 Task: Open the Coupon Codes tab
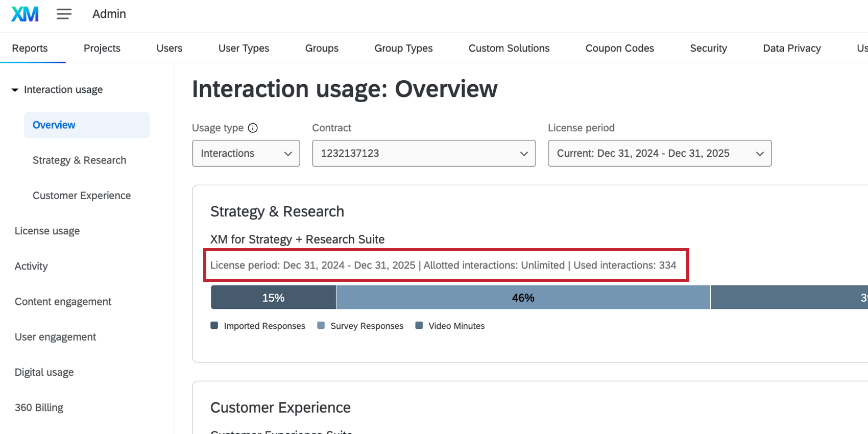click(619, 48)
